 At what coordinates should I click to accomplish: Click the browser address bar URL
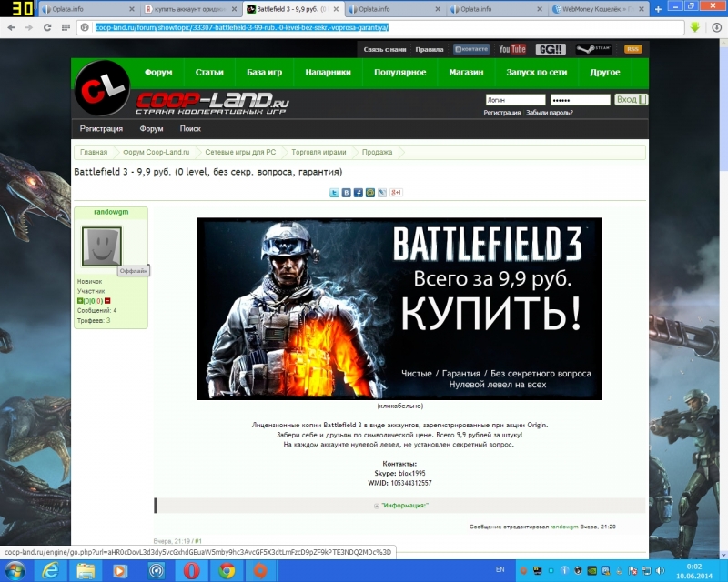(242, 28)
